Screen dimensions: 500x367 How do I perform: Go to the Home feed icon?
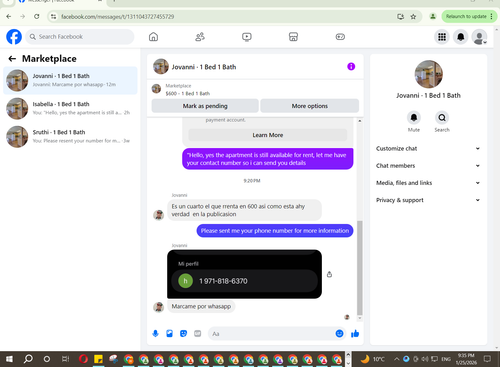coord(153,37)
